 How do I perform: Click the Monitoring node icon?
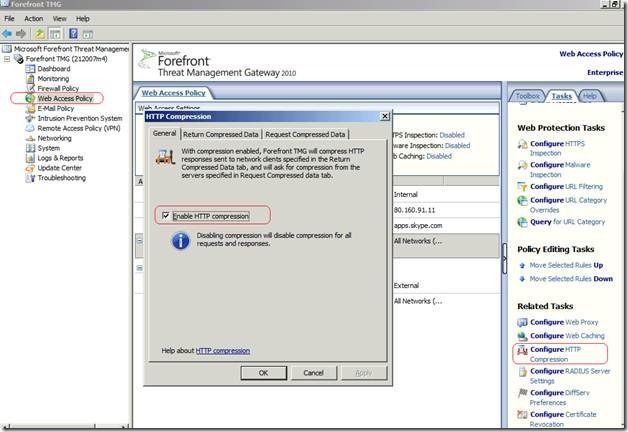point(30,79)
